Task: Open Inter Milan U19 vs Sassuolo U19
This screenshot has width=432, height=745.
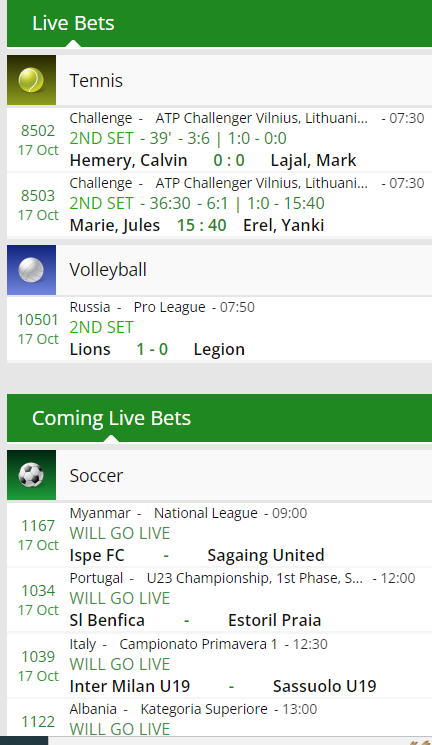Action: pos(220,665)
